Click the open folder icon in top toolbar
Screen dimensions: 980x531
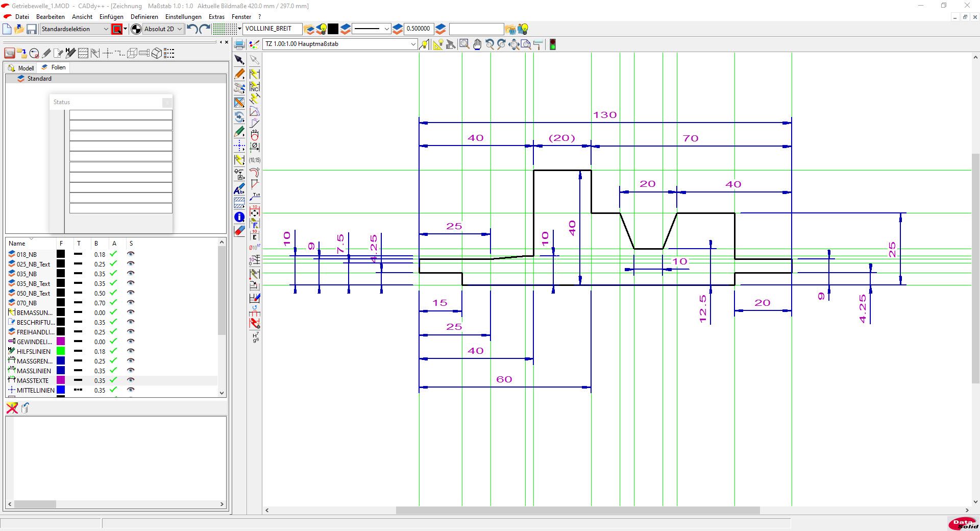tap(19, 29)
